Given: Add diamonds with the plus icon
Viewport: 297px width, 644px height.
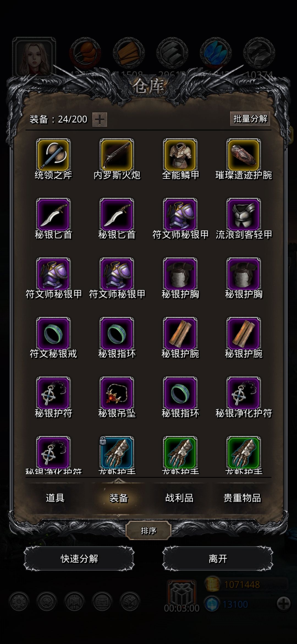Looking at the screenshot, I should coord(284,604).
